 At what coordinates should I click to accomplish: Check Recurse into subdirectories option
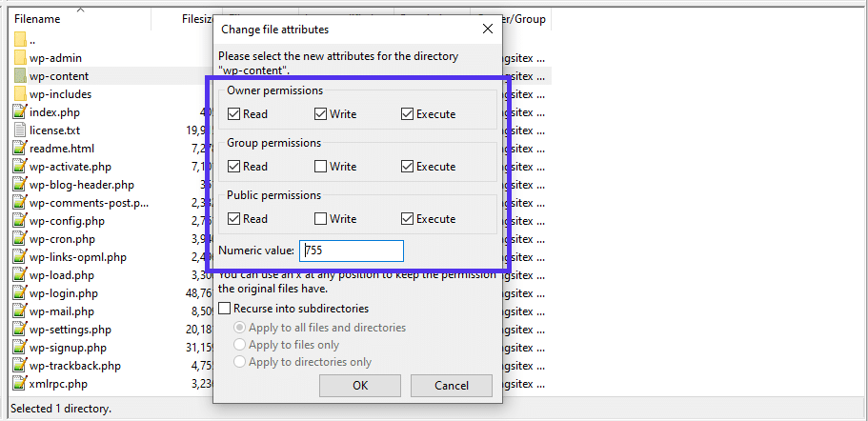click(x=225, y=309)
